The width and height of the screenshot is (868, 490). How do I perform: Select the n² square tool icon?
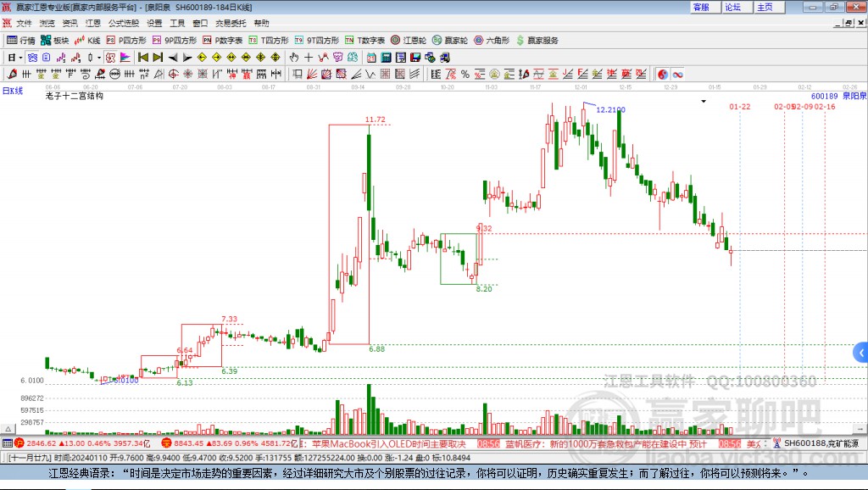click(144, 74)
